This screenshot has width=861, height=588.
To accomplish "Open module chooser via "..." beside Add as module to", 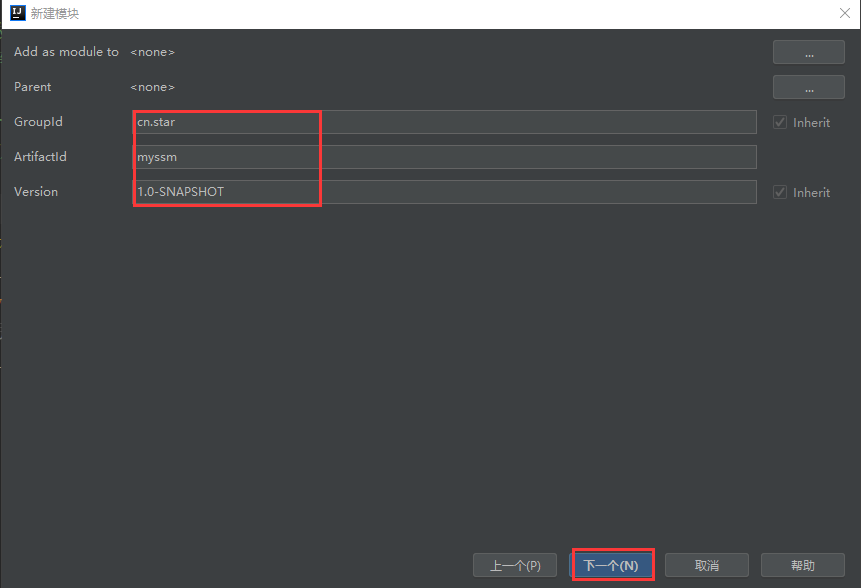I will point(808,51).
